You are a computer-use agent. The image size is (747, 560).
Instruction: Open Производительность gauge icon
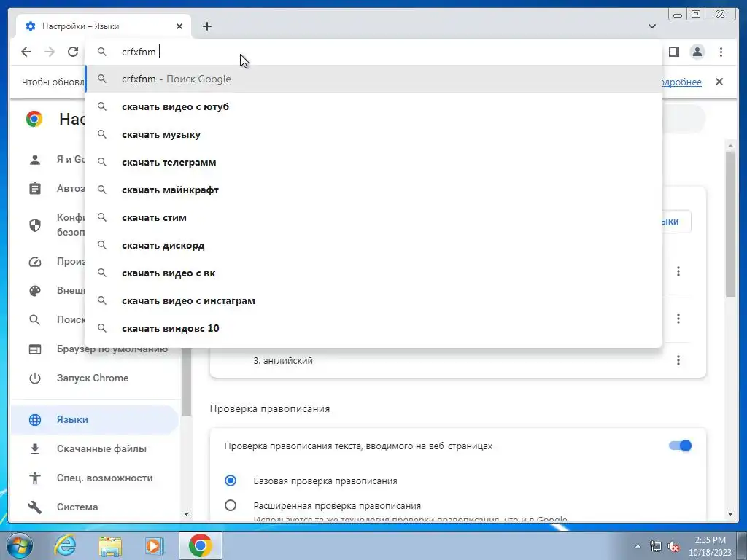pyautogui.click(x=35, y=262)
